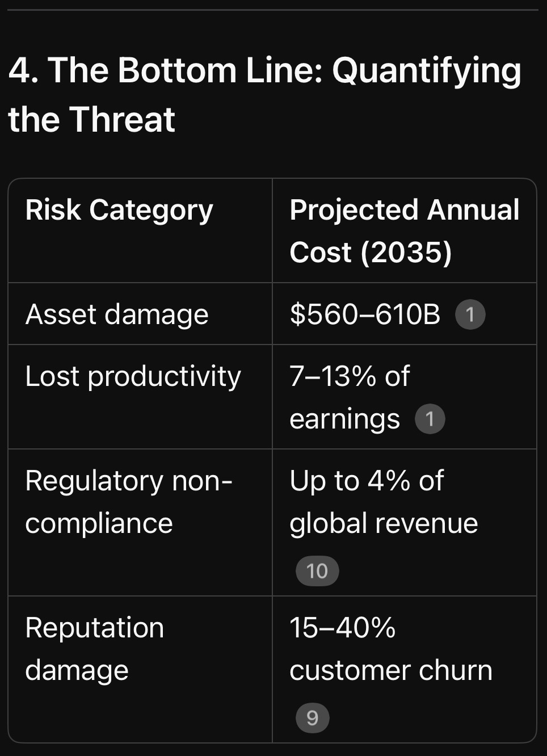Open citation 1 next to earnings

point(430,419)
